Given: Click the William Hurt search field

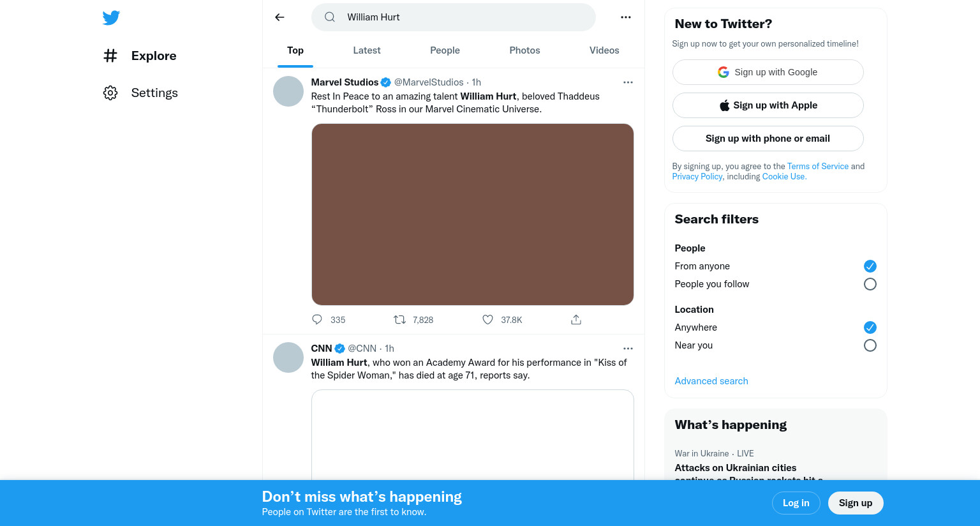Looking at the screenshot, I should (454, 17).
